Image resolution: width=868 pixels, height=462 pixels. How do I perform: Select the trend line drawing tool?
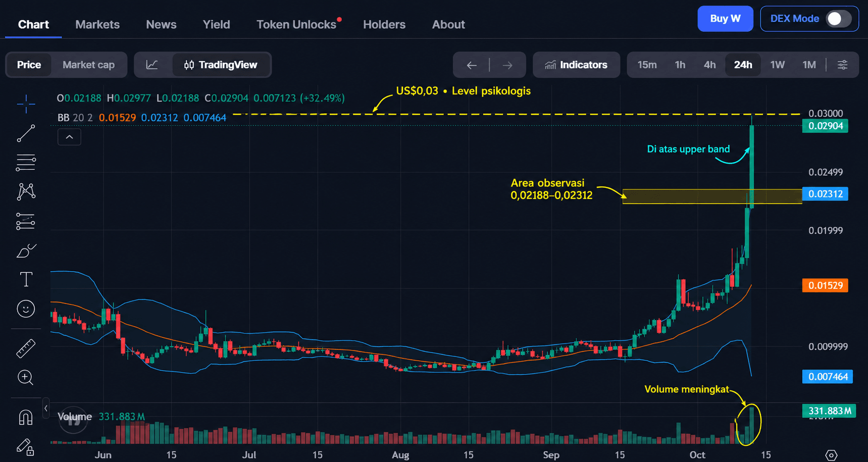tap(26, 133)
